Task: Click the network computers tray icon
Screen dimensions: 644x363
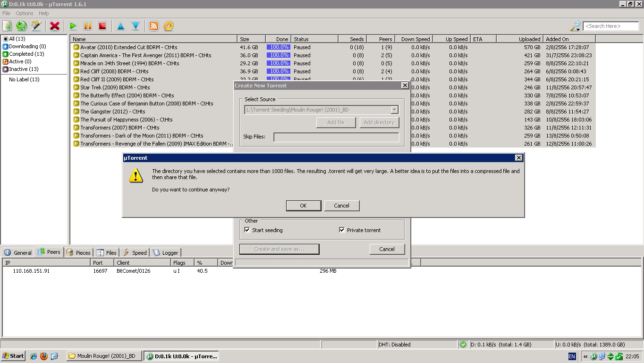Action: coord(602,356)
